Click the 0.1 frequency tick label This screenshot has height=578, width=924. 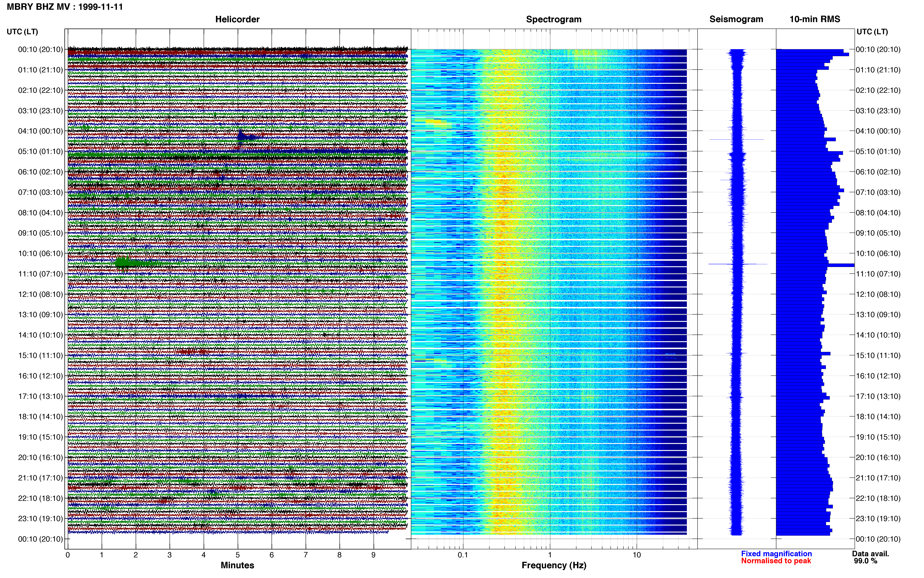[463, 555]
